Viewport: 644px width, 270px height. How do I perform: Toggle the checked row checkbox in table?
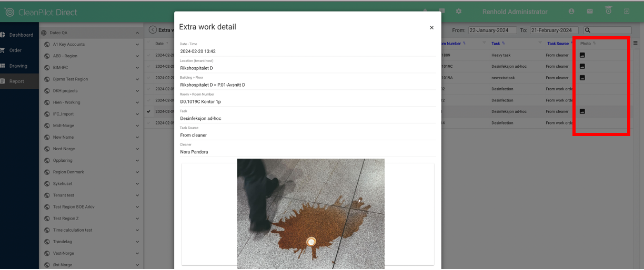[x=148, y=111]
